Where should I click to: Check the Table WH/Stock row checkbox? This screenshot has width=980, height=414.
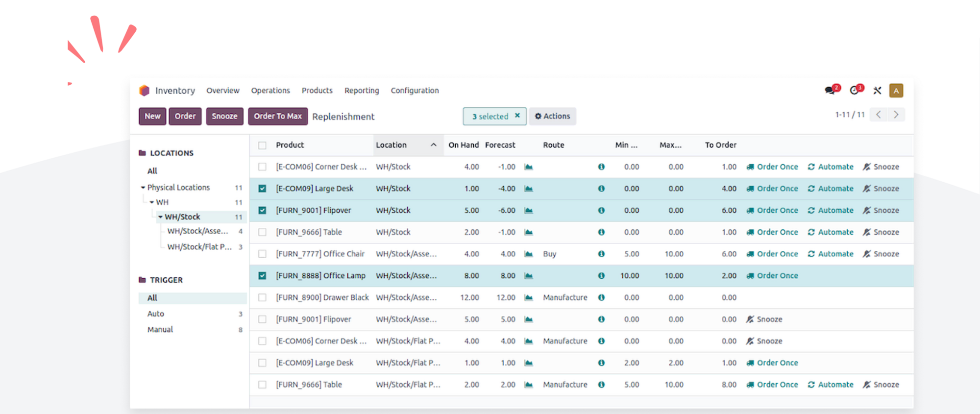263,232
